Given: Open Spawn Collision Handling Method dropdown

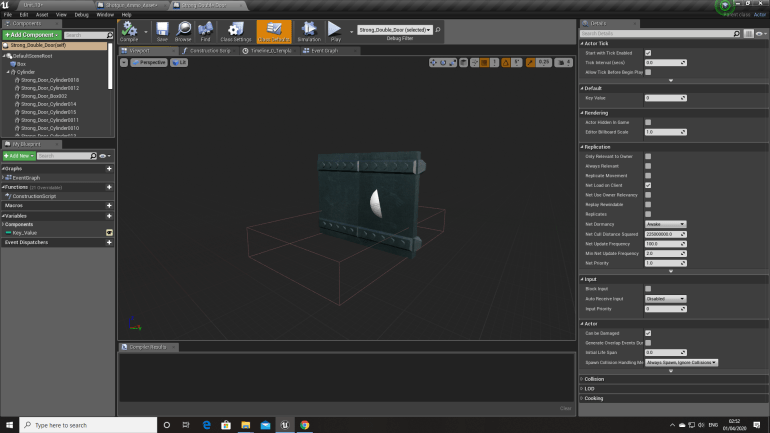Looking at the screenshot, I should [681, 363].
